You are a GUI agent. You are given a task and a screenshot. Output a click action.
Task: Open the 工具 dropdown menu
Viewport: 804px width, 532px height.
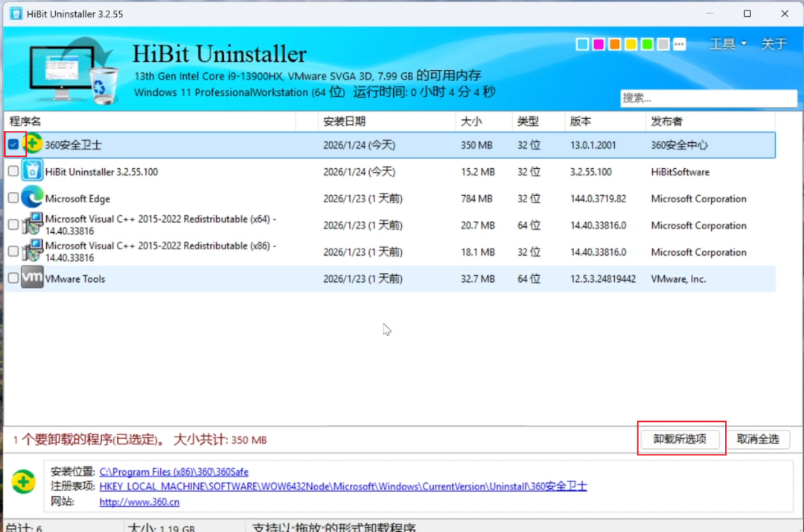727,44
